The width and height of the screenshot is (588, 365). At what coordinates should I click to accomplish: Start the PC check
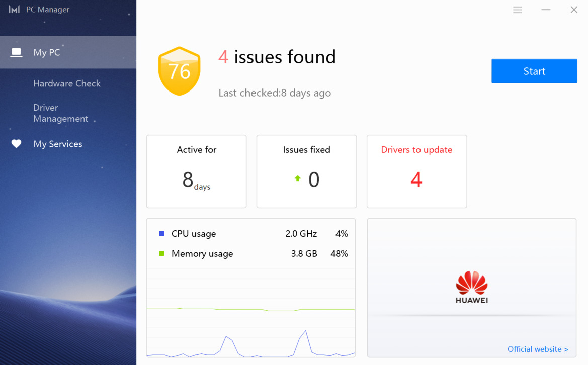coord(534,71)
